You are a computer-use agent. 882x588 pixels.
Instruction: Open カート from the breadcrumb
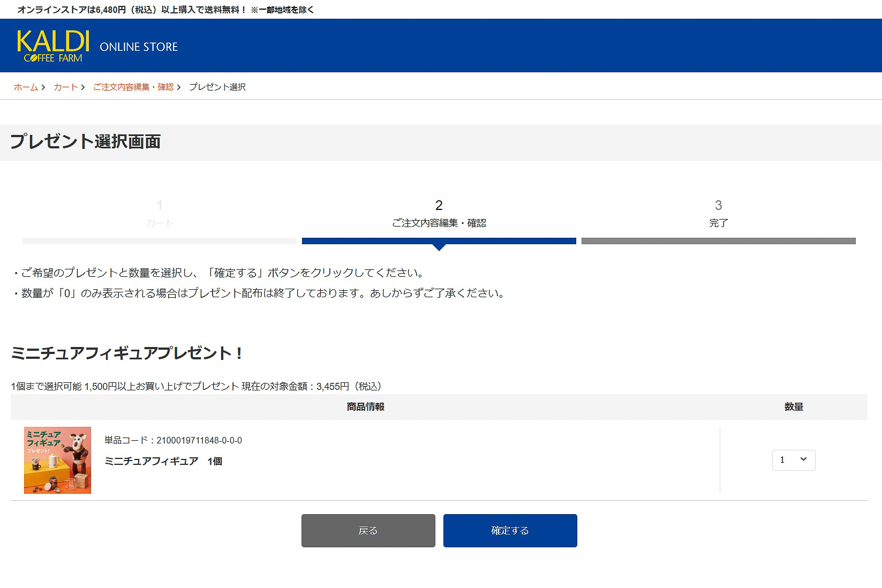coord(65,87)
